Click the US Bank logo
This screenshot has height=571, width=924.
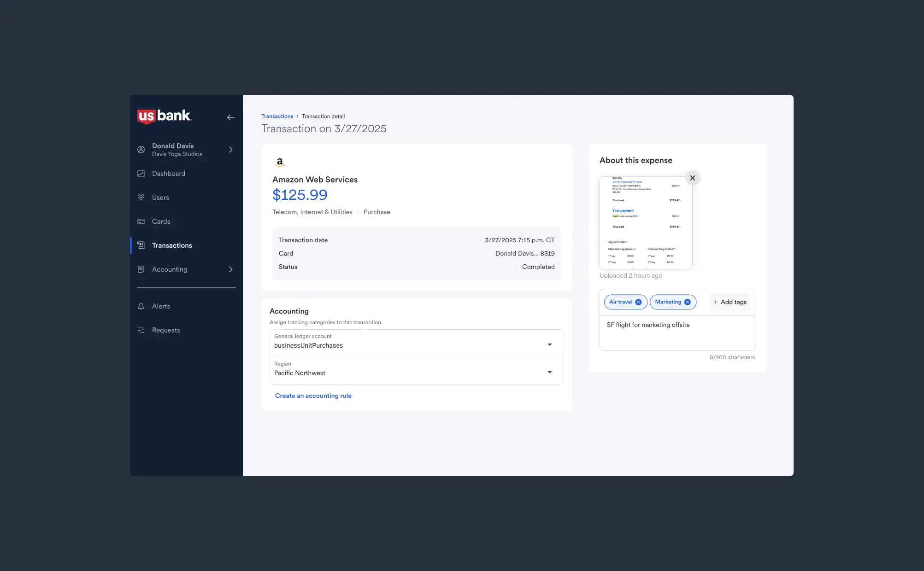pyautogui.click(x=164, y=116)
